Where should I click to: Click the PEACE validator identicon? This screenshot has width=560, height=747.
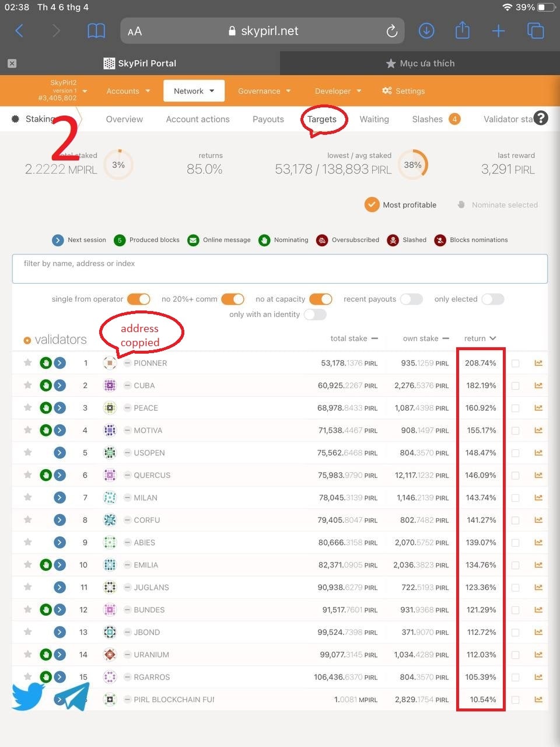tap(109, 408)
